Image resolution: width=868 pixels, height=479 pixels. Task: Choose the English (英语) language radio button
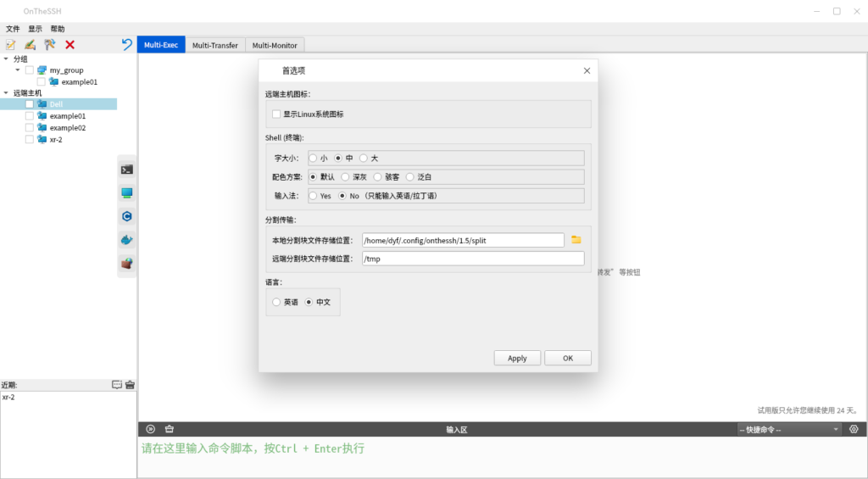[276, 302]
